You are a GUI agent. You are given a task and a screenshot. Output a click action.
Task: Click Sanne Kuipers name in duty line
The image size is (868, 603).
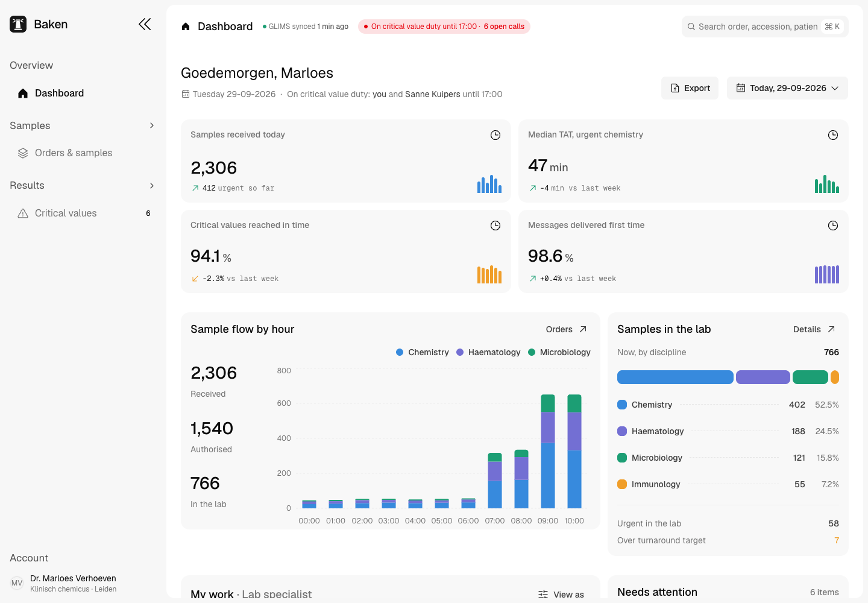click(433, 94)
